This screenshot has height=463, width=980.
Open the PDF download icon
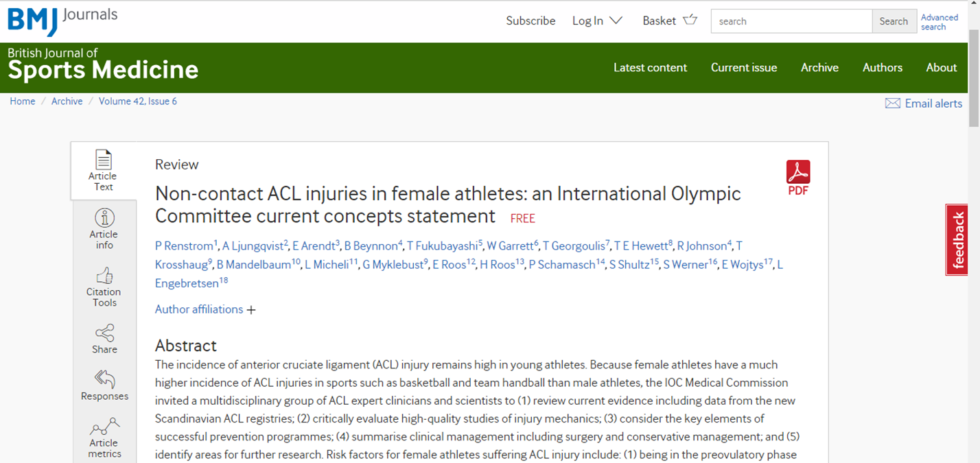click(798, 171)
